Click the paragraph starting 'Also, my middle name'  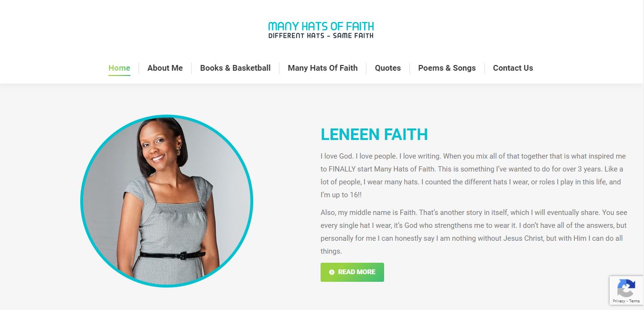[x=474, y=232]
